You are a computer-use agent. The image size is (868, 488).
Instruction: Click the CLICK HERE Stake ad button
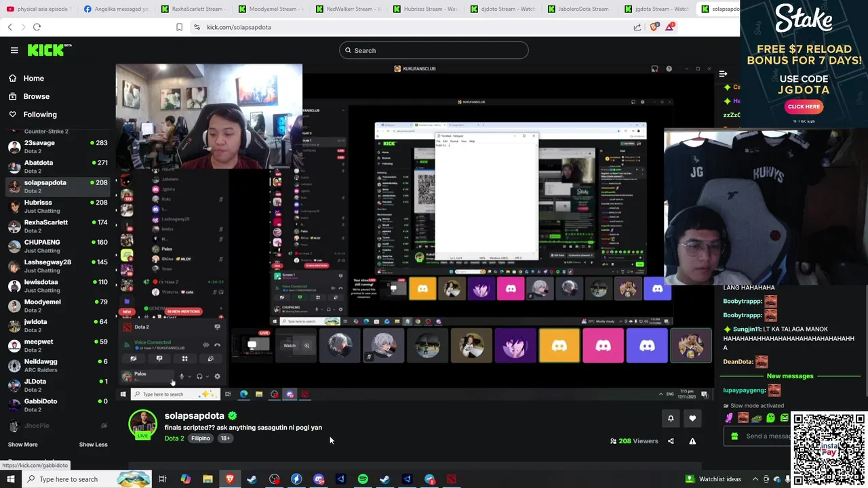tap(804, 106)
